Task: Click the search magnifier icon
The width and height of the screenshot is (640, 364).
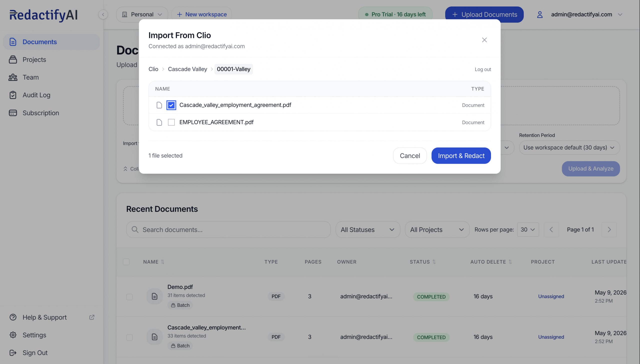Action: [x=135, y=229]
